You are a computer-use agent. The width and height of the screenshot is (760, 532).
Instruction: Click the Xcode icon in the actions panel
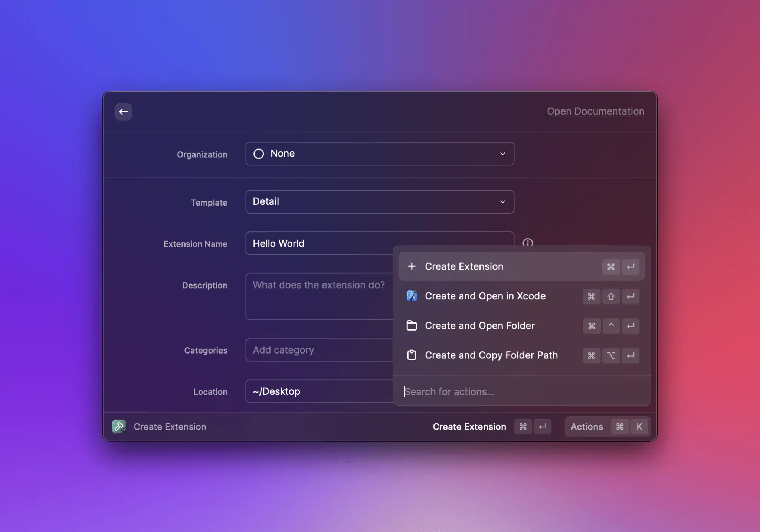412,296
